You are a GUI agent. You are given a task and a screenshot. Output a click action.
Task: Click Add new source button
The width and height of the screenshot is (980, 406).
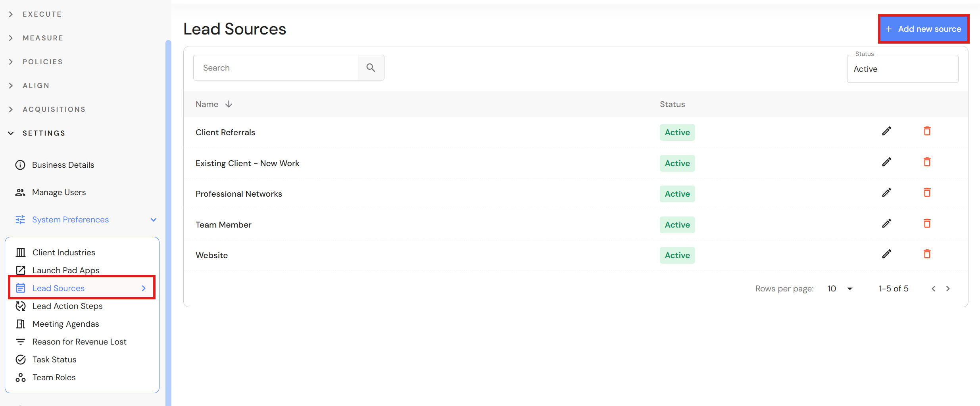click(924, 29)
